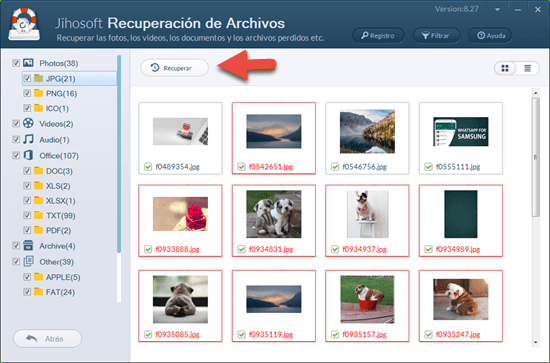Switch to list view
The image size is (550, 363).
coord(528,68)
